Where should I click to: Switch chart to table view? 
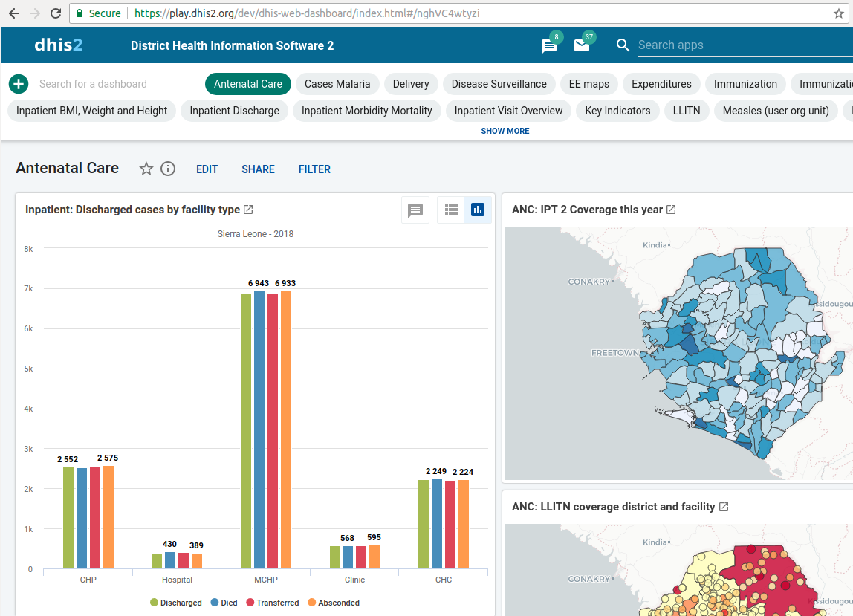coord(451,210)
